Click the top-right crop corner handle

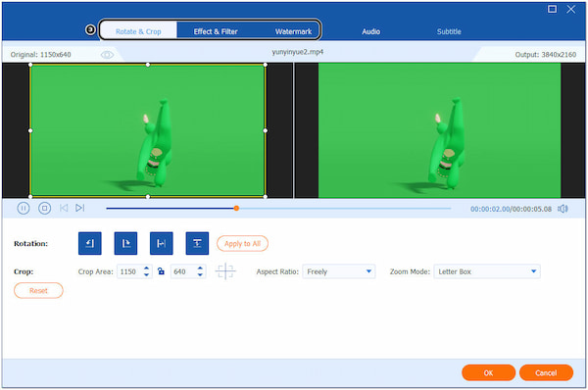point(266,65)
